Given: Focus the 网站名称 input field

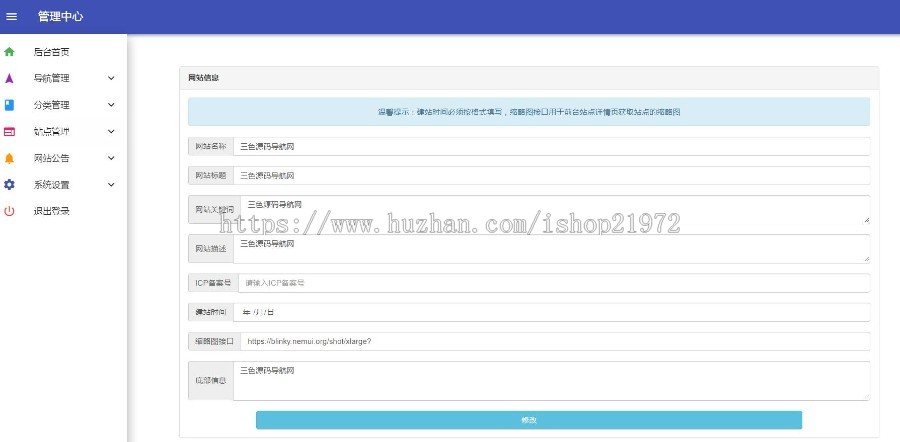Looking at the screenshot, I should point(552,146).
